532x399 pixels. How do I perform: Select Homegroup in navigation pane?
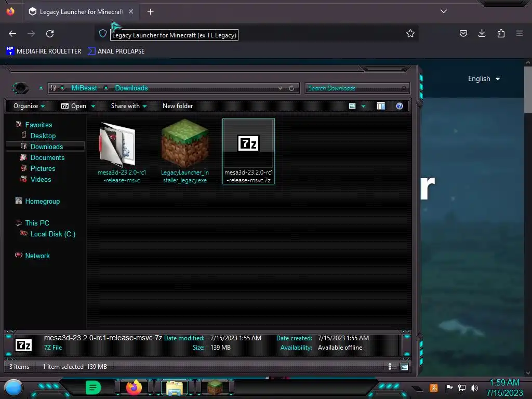pyautogui.click(x=42, y=201)
